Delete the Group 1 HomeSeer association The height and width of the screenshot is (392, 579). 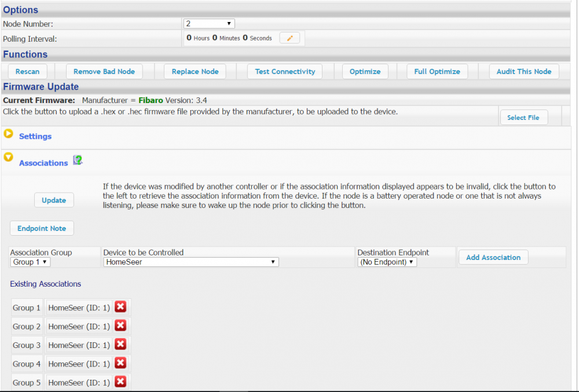[120, 307]
